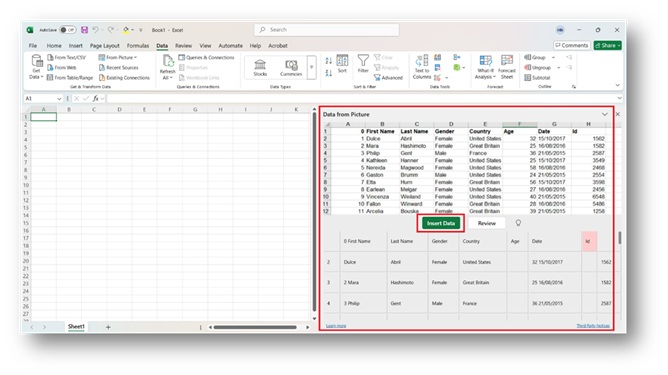Image resolution: width=668 pixels, height=375 pixels.
Task: Switch to the Formulas ribbon tab
Action: [x=138, y=46]
